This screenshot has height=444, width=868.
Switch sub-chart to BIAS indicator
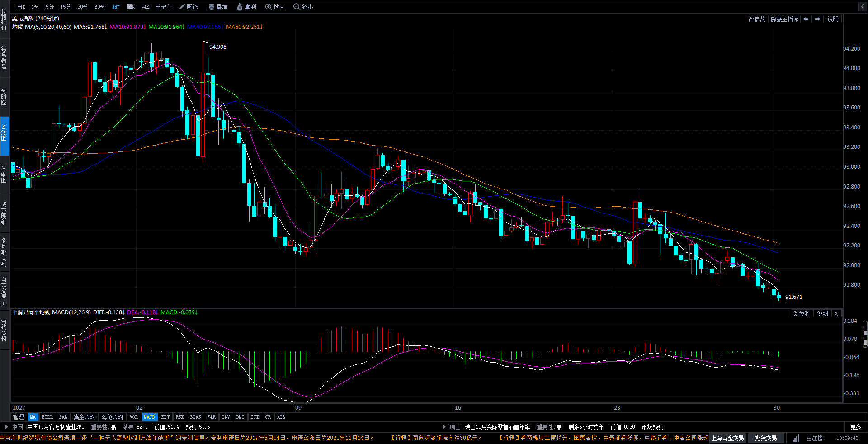[195, 417]
